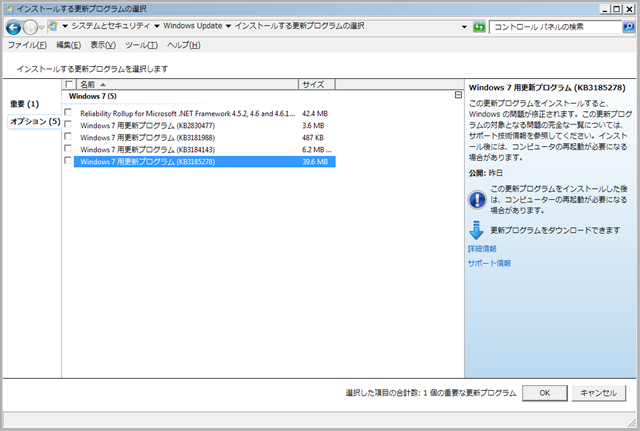Focus the コントロール パネルの検索 field
The image size is (640, 431).
click(556, 27)
